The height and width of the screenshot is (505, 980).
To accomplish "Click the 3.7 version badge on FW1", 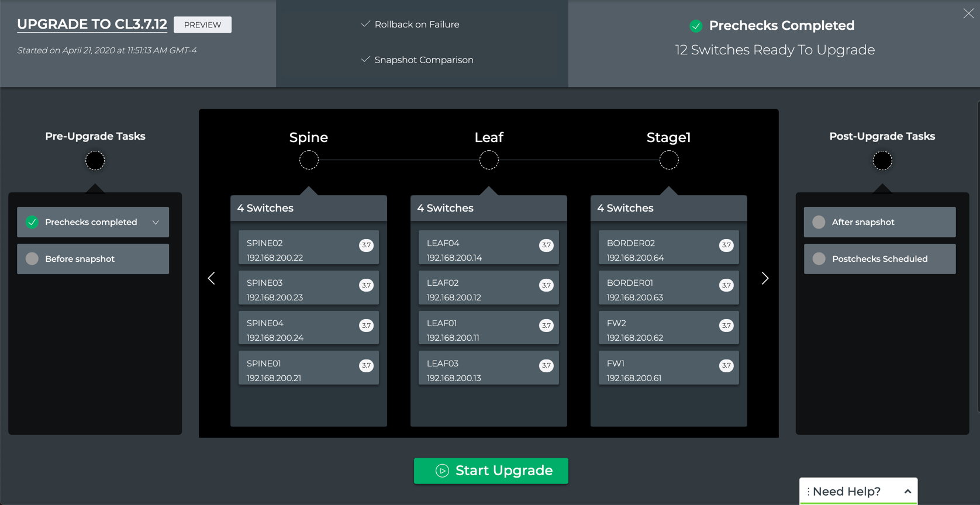I will 726,365.
